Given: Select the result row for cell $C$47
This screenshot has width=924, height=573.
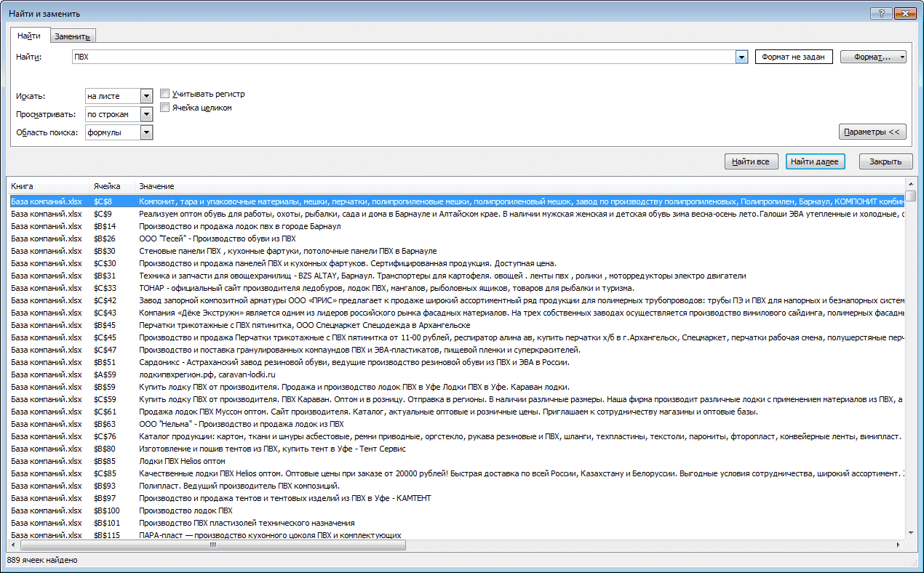Looking at the screenshot, I should 457,350.
